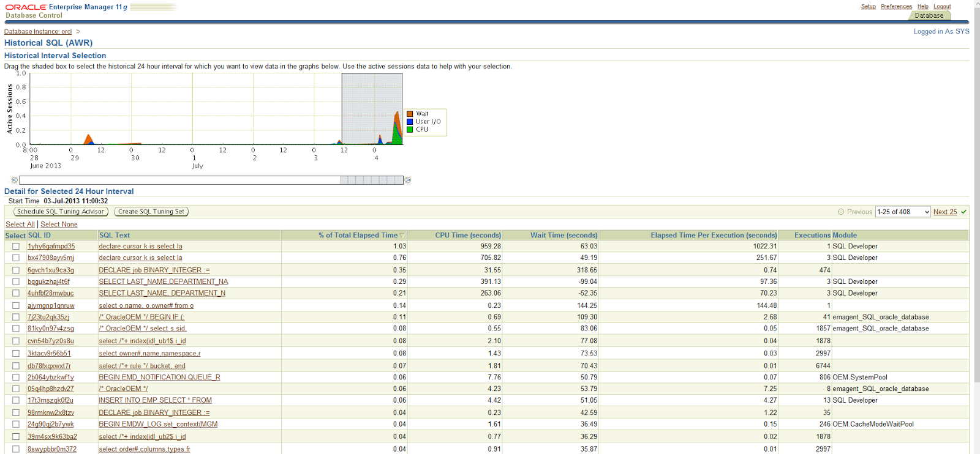Click the Select None link
980x454 pixels.
[x=59, y=225]
